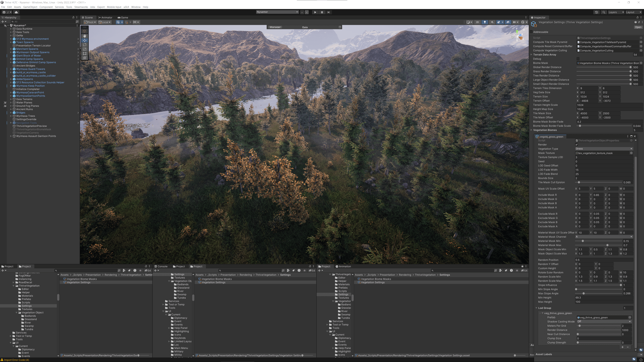Open the scene Gizmos icon
Image resolution: width=644 pixels, height=362 pixels.
[x=523, y=22]
